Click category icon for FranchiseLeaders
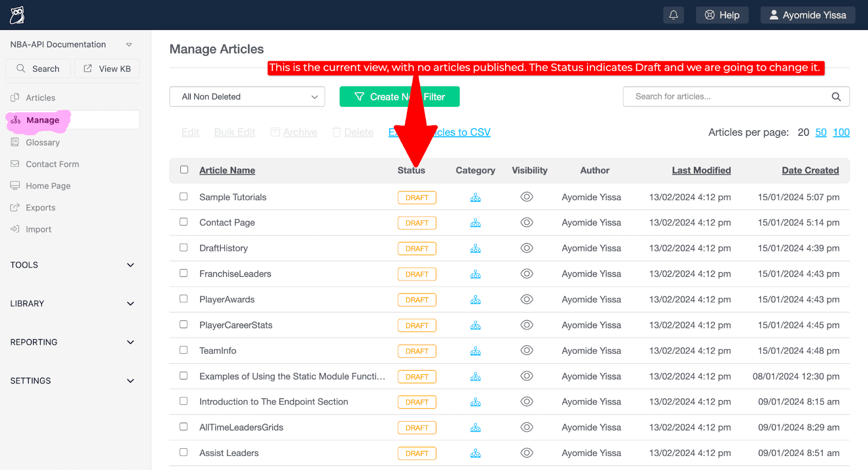Screen dimensions: 868x470 tap(476, 274)
